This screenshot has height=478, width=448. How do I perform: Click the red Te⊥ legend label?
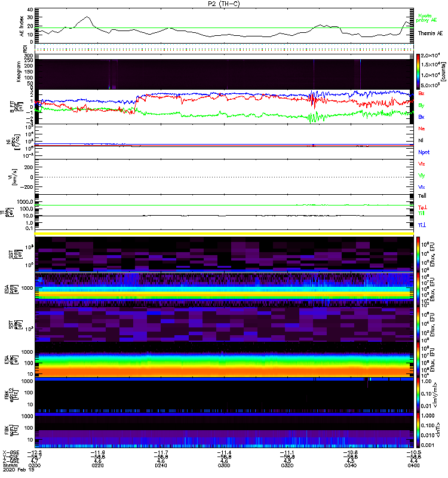[x=422, y=207]
